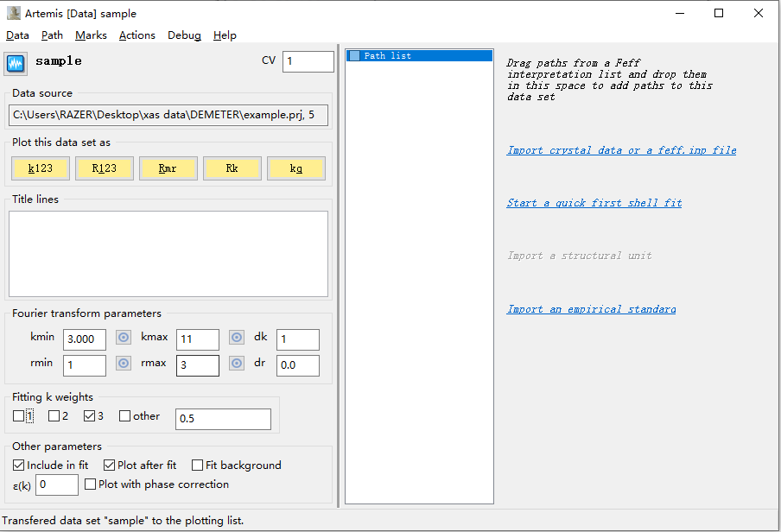Disable Include in fit checkbox
The width and height of the screenshot is (781, 532).
click(x=18, y=465)
